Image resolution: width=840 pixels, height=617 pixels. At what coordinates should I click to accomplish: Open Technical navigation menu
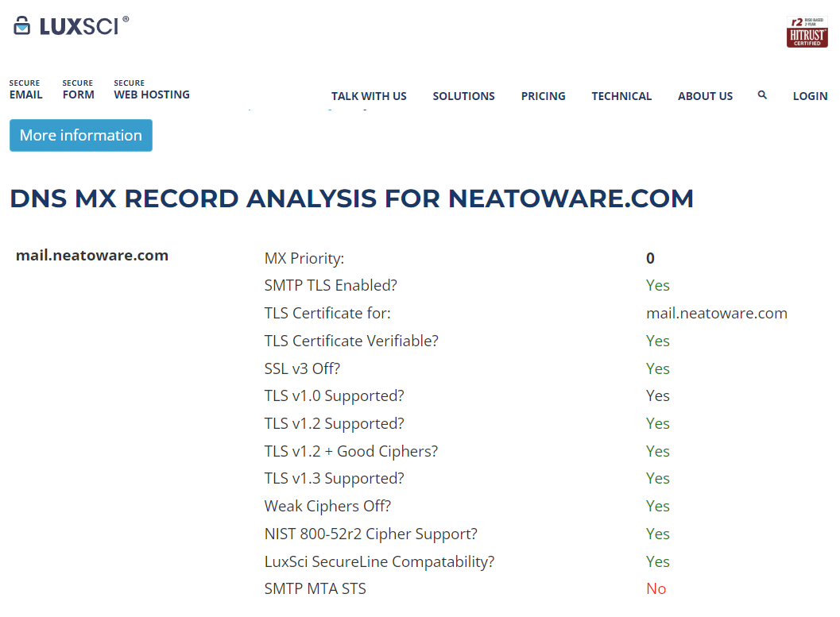(x=621, y=96)
